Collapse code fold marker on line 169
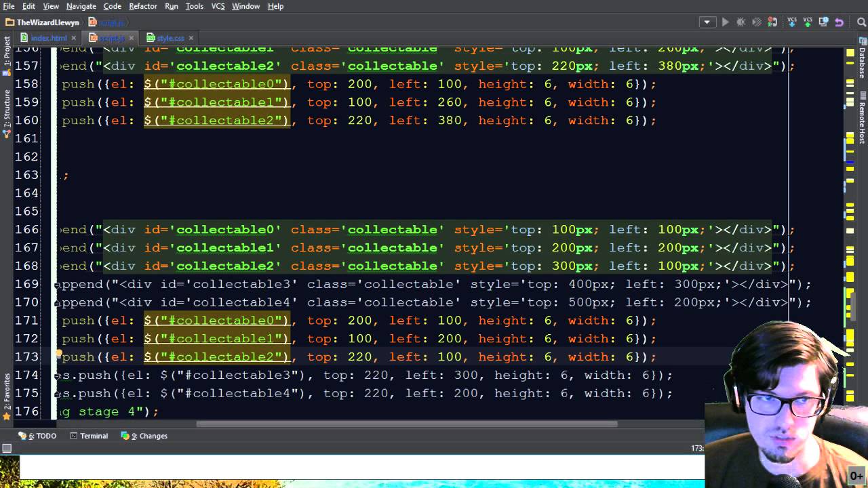The width and height of the screenshot is (868, 488). point(57,285)
